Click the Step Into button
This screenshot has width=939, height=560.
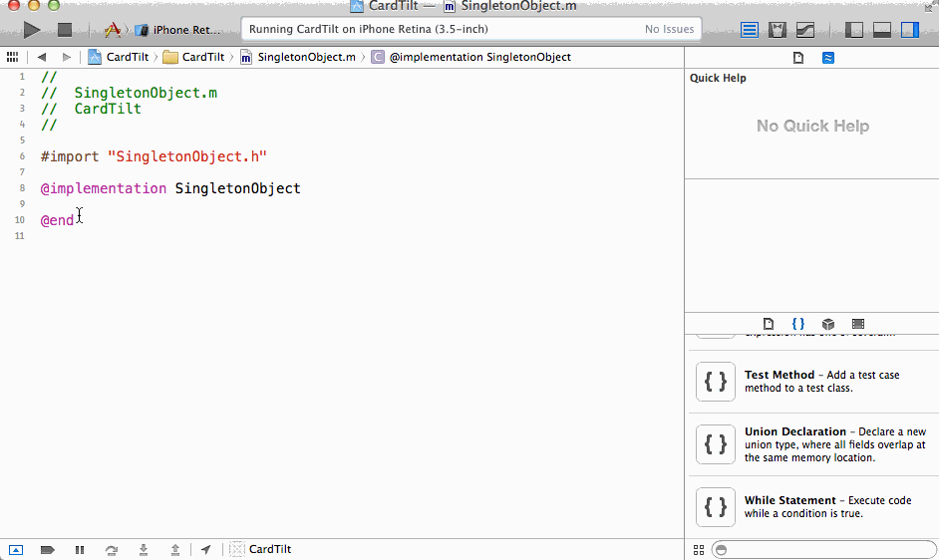point(144,550)
